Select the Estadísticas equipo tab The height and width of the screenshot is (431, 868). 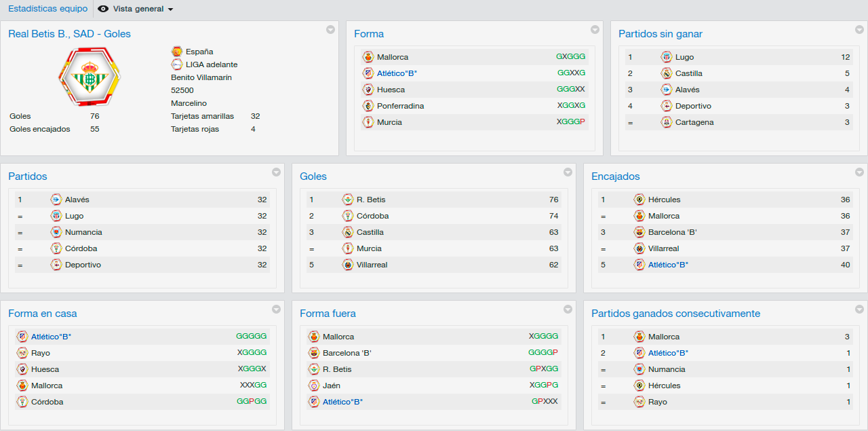48,9
